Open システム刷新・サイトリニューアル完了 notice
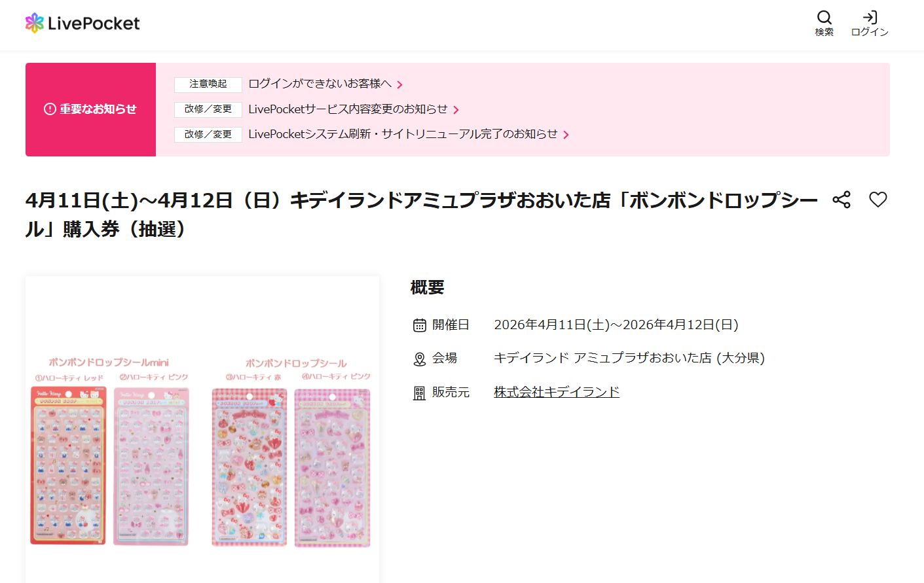 pyautogui.click(x=403, y=134)
